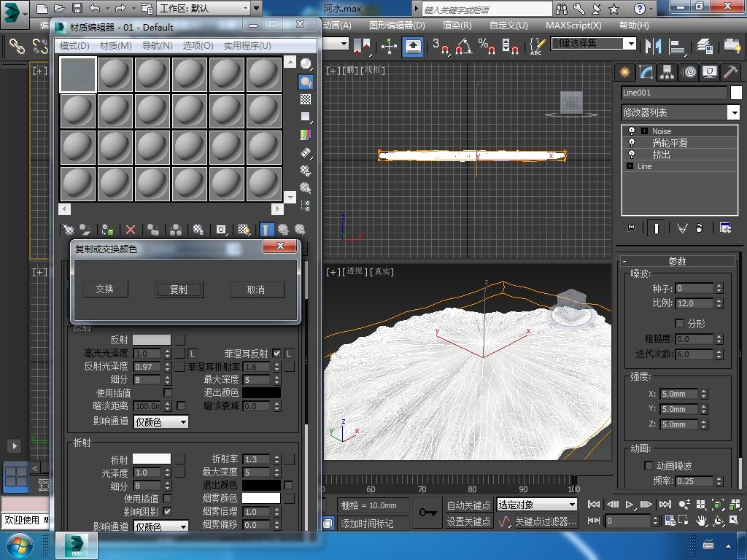
Task: Click the red X reset material icon
Action: click(131, 230)
